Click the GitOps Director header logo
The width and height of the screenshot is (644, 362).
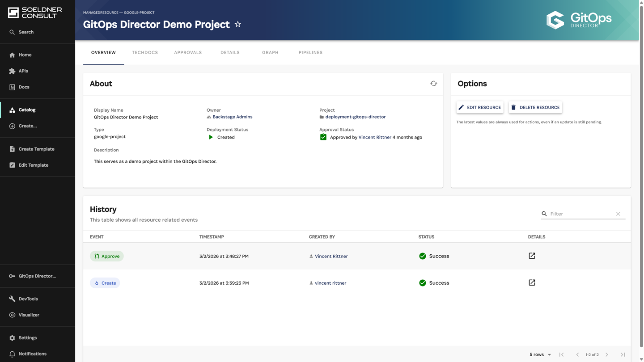click(x=579, y=20)
